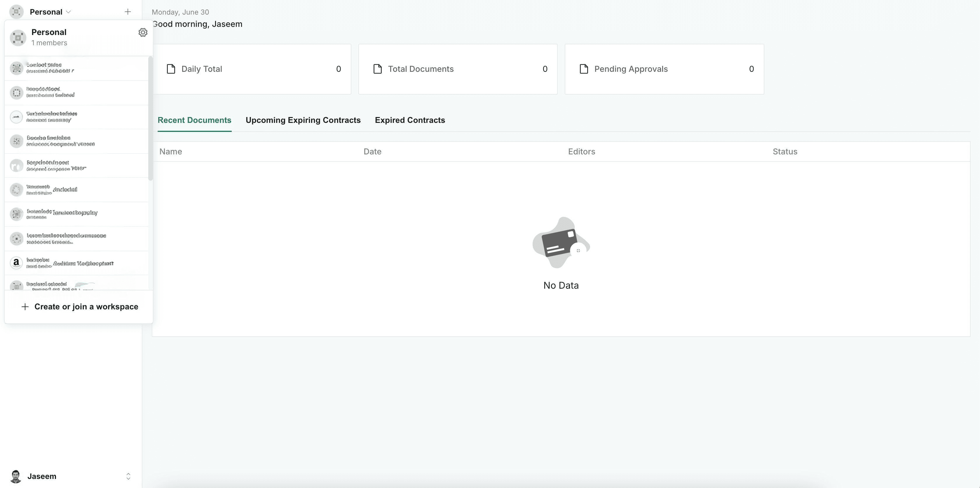Image resolution: width=980 pixels, height=488 pixels.
Task: Click the Pending Approvals count value
Action: coord(751,69)
